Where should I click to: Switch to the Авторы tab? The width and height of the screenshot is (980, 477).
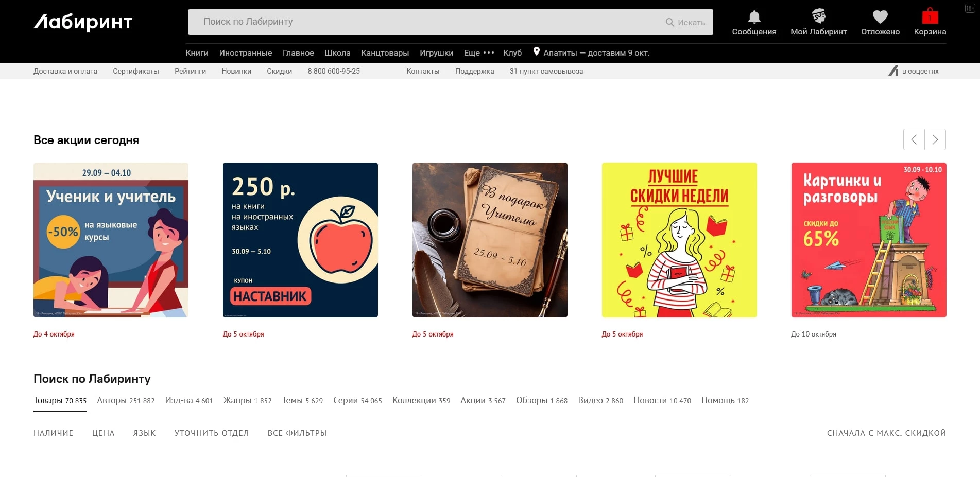[x=126, y=401]
